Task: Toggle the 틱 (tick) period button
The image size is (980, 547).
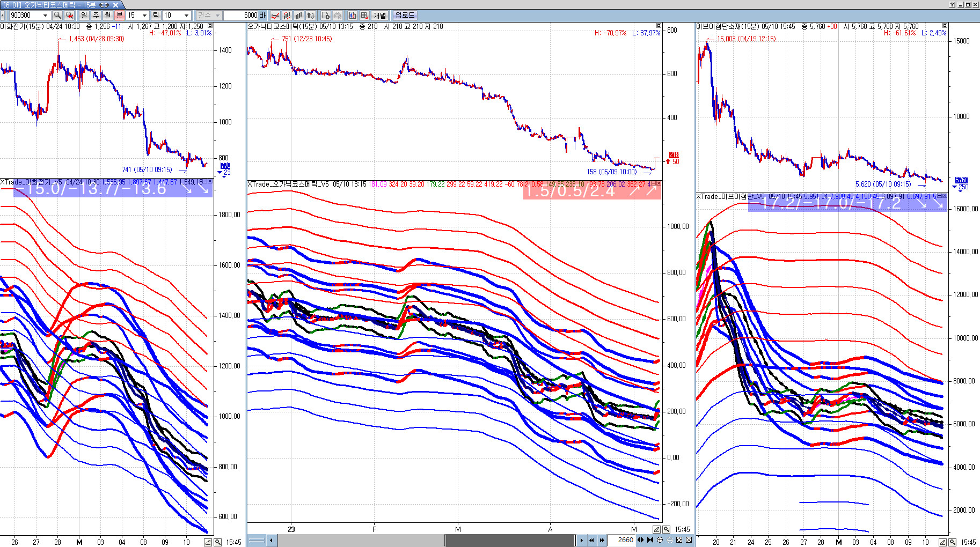Action: (x=156, y=16)
